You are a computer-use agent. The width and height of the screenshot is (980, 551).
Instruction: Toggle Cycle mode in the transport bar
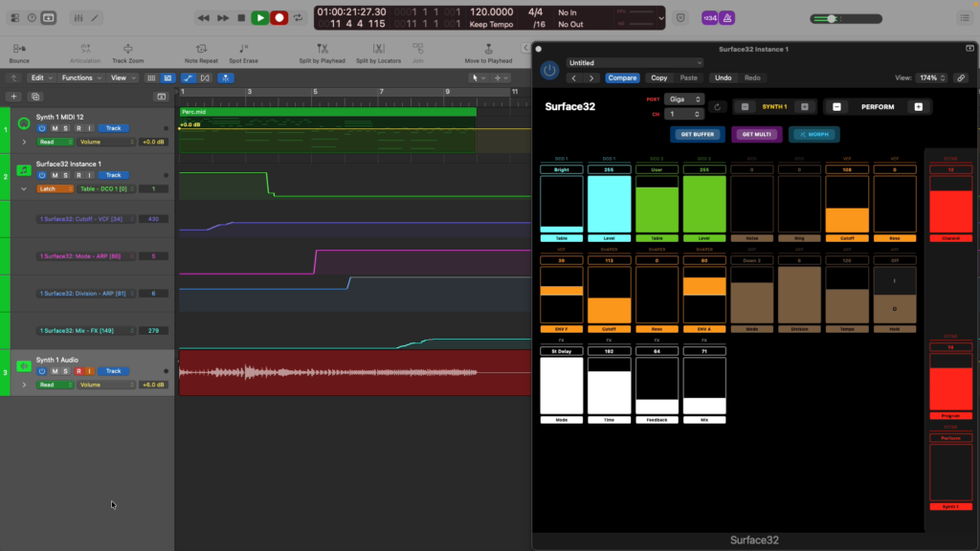300,17
